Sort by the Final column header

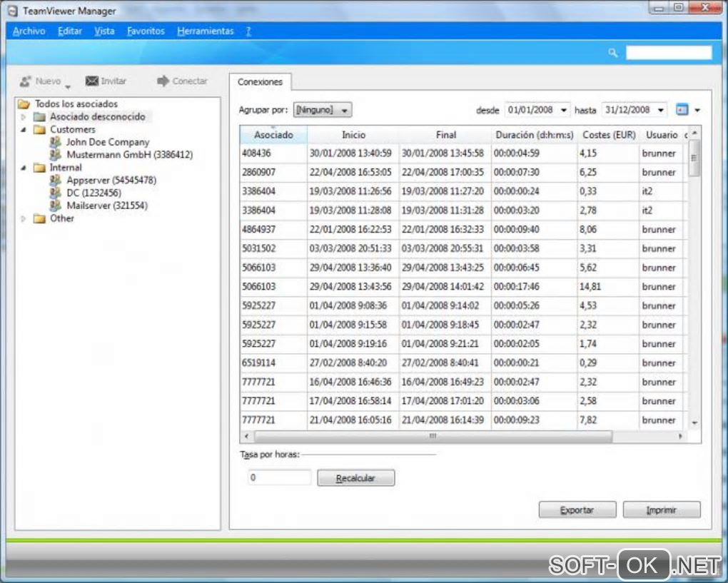(445, 135)
